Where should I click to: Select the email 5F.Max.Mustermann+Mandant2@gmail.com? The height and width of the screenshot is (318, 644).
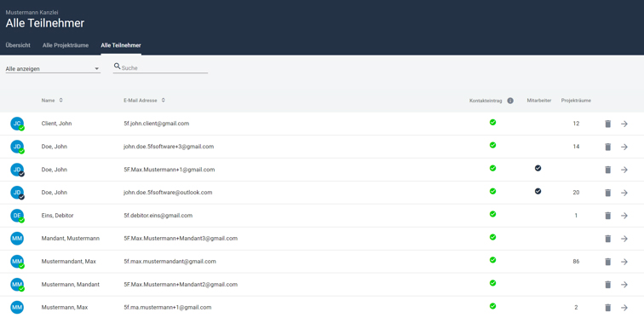(181, 284)
